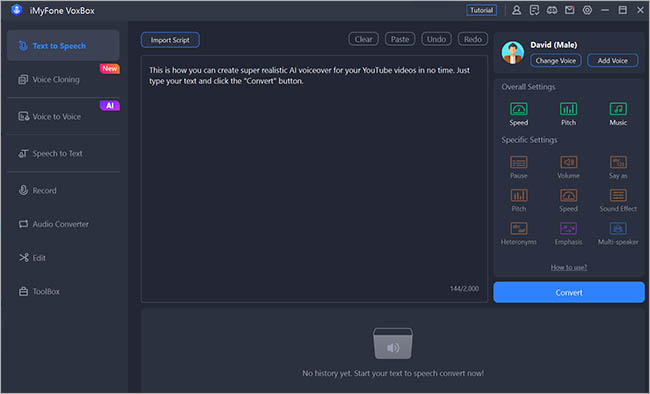
Task: Click the David (Male) voice name
Action: tap(553, 45)
